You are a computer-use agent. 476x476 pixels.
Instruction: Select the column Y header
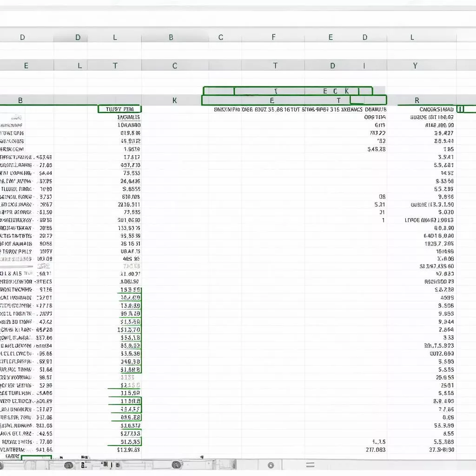415,66
